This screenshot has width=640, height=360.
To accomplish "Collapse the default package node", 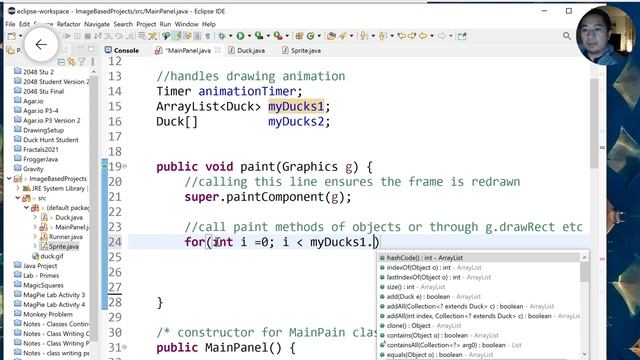I will (26, 208).
